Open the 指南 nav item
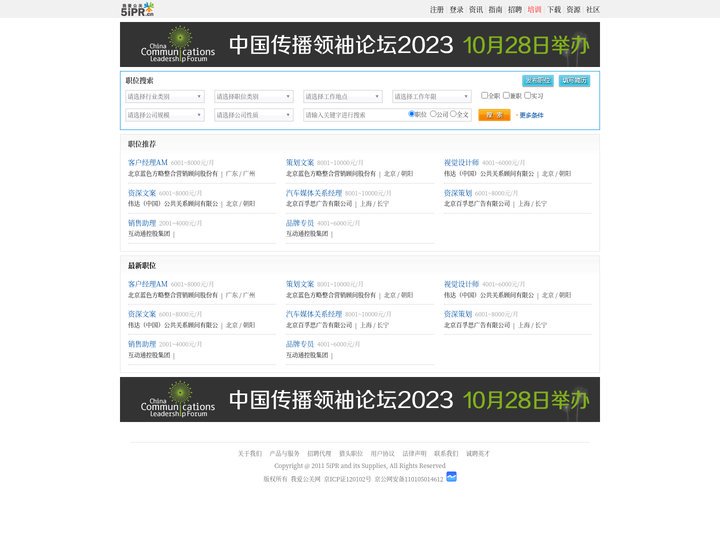The image size is (720, 540). pyautogui.click(x=495, y=10)
